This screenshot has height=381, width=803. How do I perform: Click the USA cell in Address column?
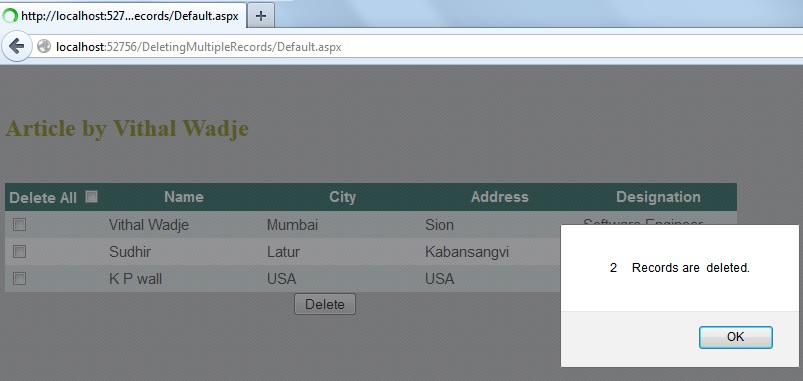[x=439, y=279]
